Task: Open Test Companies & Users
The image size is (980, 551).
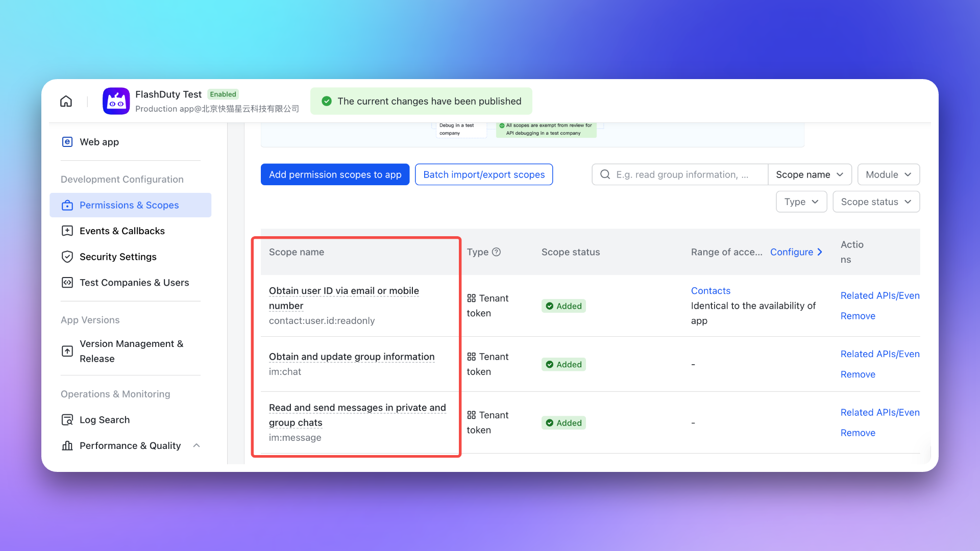Action: (134, 283)
